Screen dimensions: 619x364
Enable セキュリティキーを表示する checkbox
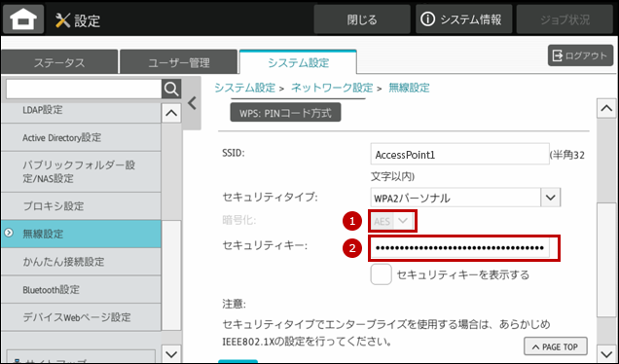(x=381, y=274)
